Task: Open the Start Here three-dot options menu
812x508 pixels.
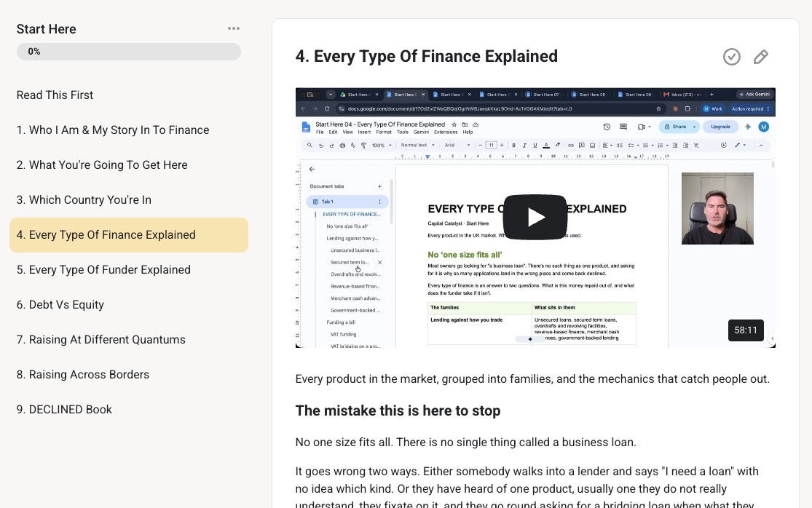Action: tap(234, 28)
